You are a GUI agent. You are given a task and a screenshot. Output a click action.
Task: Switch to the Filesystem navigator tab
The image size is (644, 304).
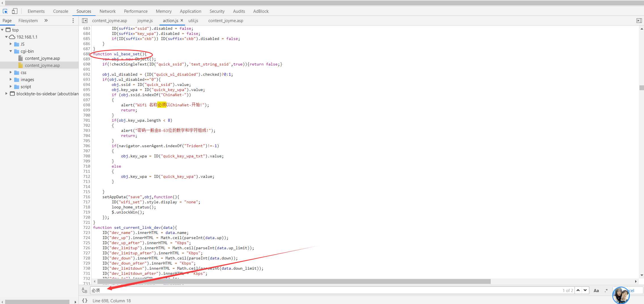point(28,21)
